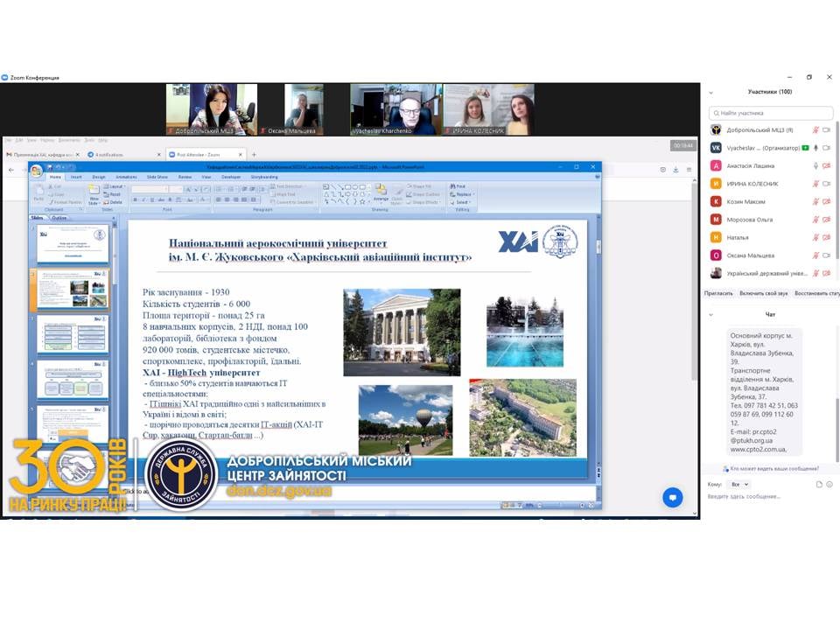Click 'Кто может видеть ваши сообщения?' link
Screen dimensions: 840x630
click(x=773, y=469)
